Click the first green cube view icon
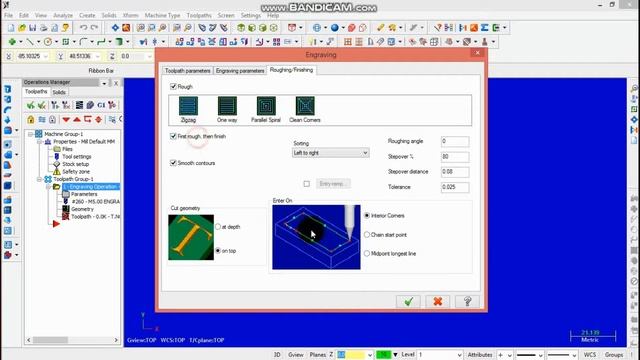The width and height of the screenshot is (640, 360). [241, 28]
